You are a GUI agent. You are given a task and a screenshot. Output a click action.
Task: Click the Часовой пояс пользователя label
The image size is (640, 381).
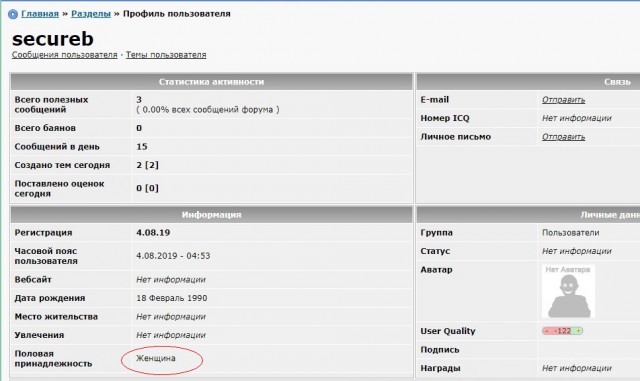coord(46,256)
